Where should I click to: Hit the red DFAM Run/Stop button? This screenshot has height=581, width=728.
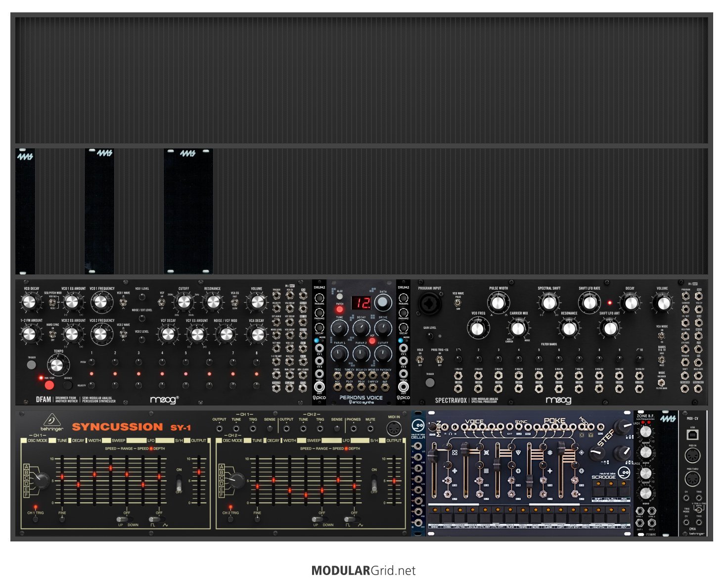49,385
